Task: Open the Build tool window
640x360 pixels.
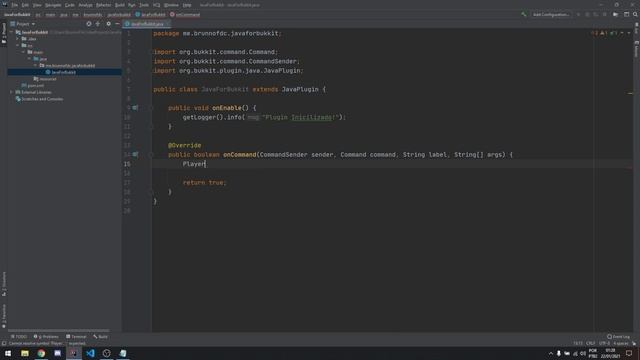Action: coord(100,337)
